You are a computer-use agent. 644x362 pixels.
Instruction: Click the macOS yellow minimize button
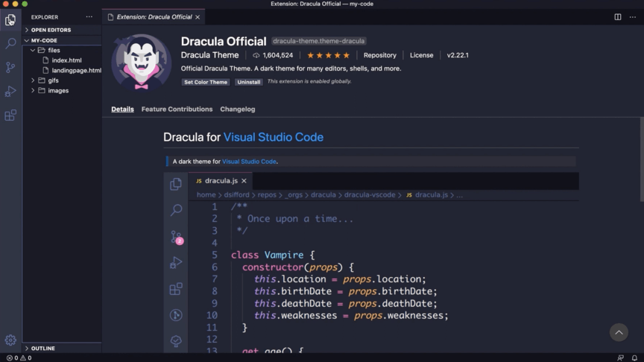[15, 4]
